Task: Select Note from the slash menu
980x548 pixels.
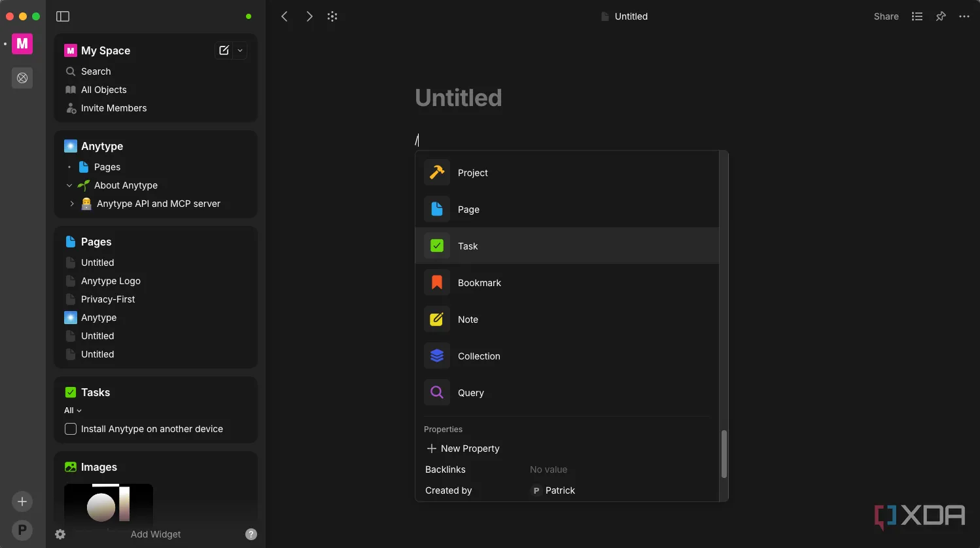Action: (x=567, y=320)
